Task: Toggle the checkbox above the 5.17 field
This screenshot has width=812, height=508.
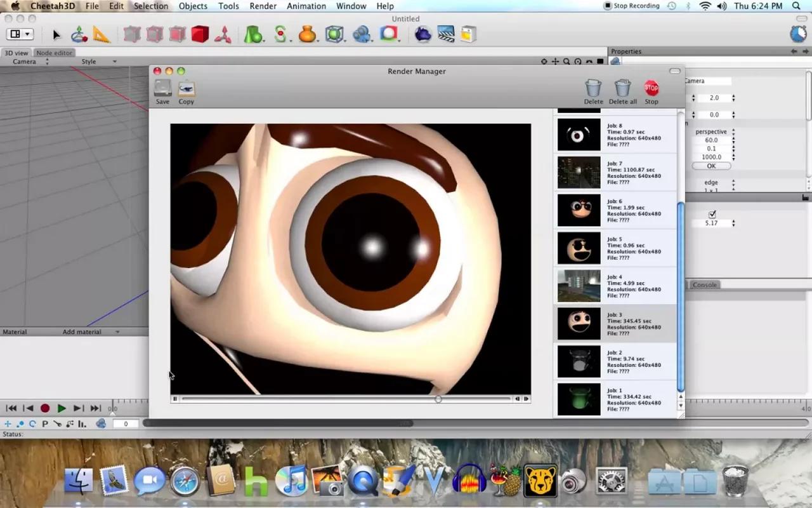Action: coord(712,215)
